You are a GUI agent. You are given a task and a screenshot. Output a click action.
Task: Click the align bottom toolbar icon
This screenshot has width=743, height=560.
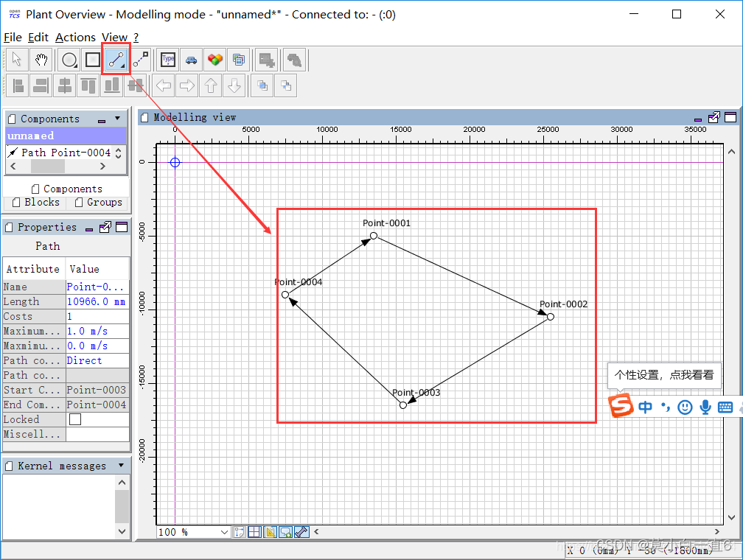[112, 85]
